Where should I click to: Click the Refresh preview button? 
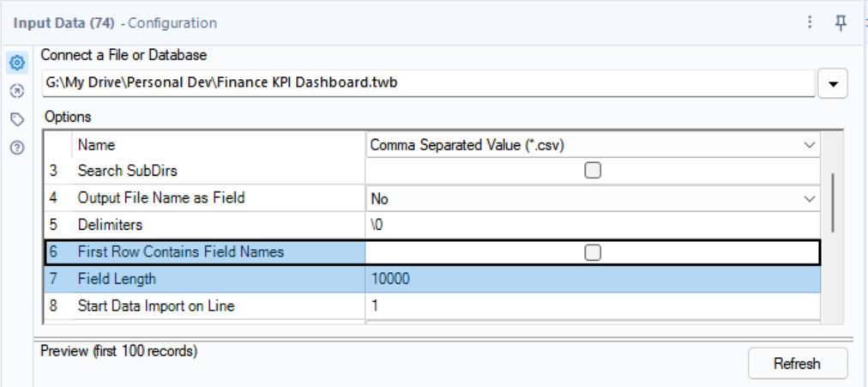click(797, 364)
